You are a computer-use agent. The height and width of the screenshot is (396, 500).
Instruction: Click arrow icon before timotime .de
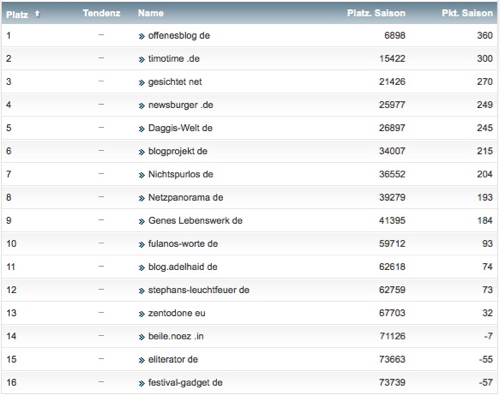click(x=142, y=60)
